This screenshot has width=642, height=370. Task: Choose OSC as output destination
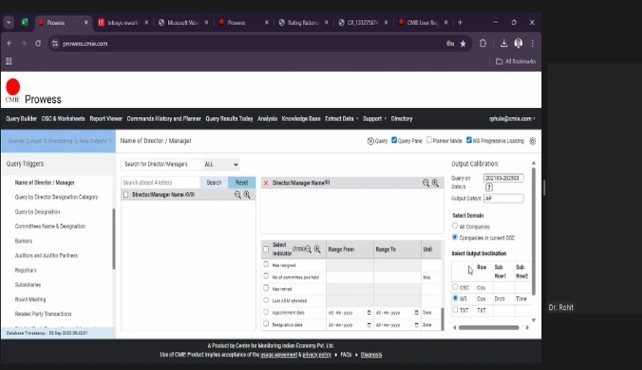tap(455, 287)
